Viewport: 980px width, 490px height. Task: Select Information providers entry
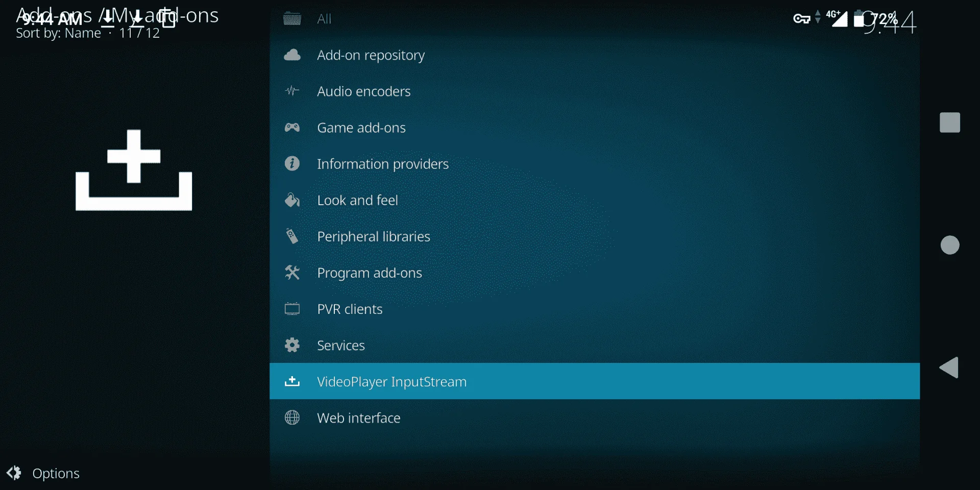click(595, 164)
